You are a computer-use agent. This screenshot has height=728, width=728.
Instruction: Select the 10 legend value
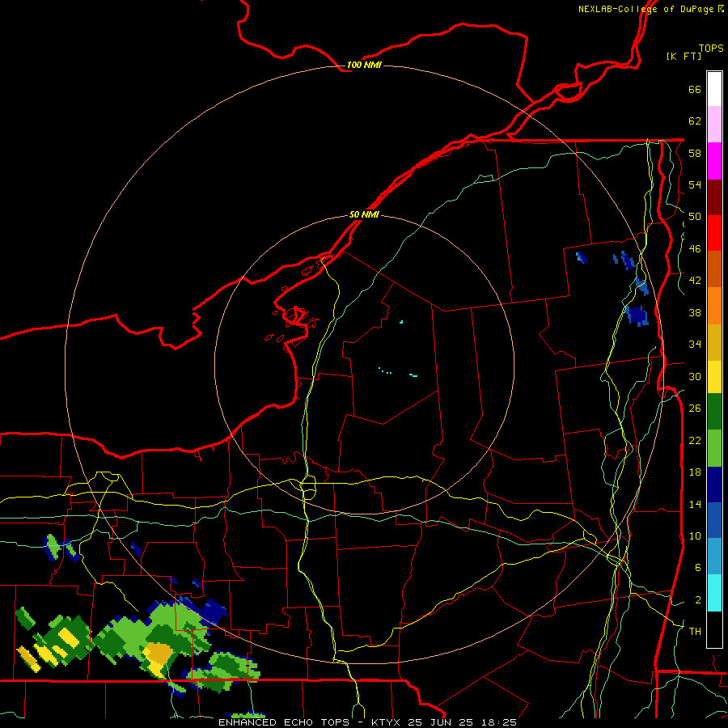(695, 535)
